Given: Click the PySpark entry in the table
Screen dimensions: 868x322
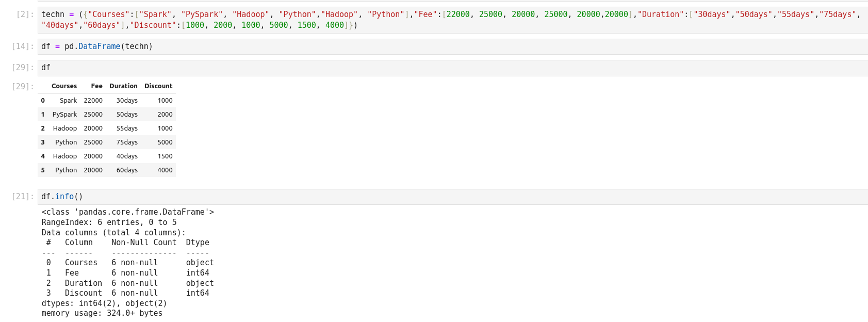Looking at the screenshot, I should coord(64,115).
